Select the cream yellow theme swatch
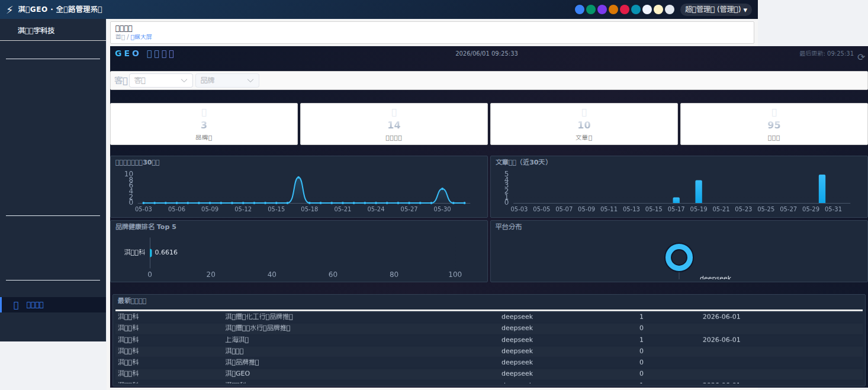Viewport: 868px width, 390px height. [x=658, y=9]
